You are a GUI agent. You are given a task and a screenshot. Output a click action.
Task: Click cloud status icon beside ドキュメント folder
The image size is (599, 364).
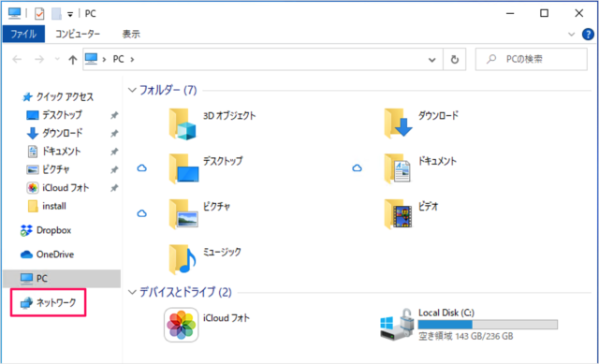(x=357, y=168)
